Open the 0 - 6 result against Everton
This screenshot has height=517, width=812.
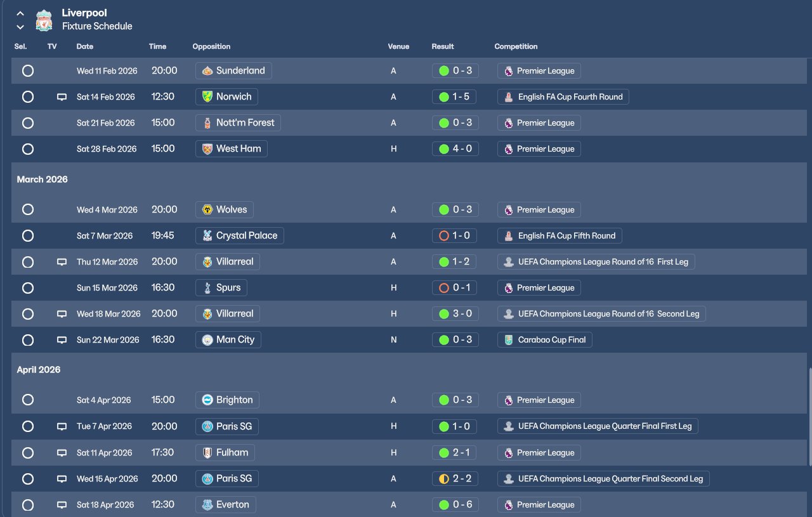(455, 505)
